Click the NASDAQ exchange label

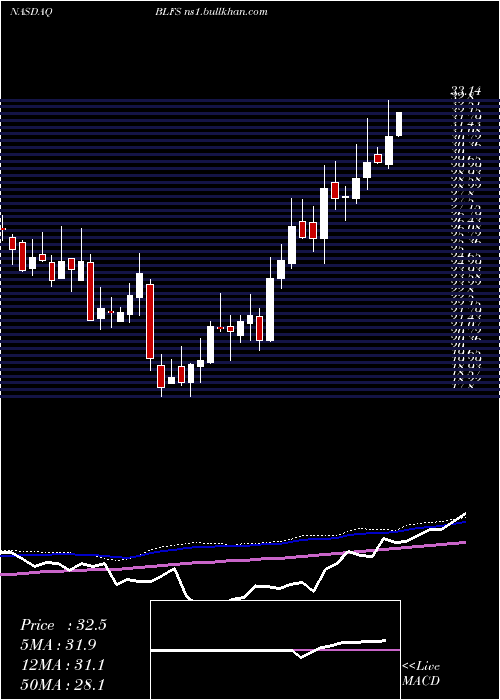(x=30, y=12)
